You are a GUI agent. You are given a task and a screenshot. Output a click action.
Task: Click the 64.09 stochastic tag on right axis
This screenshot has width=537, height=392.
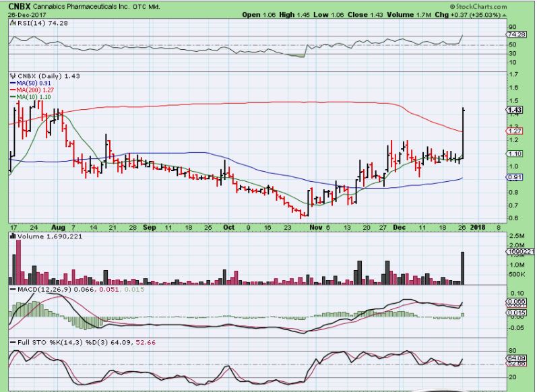click(517, 358)
